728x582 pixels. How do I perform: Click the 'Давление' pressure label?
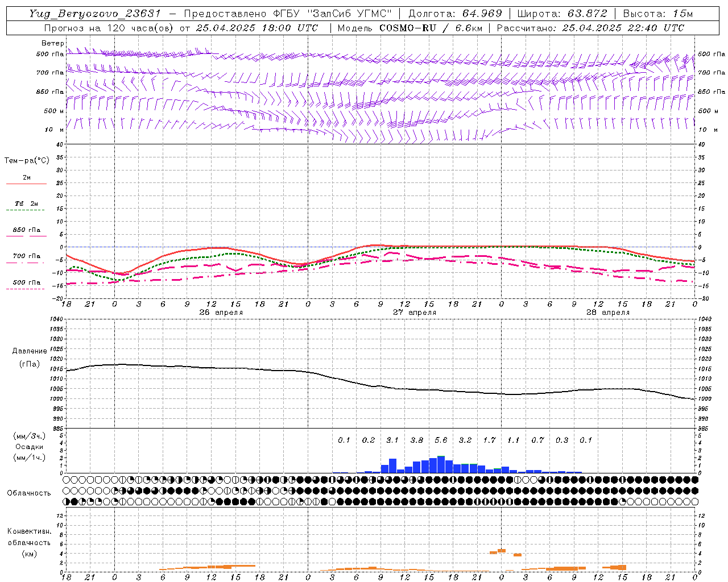[x=29, y=351]
